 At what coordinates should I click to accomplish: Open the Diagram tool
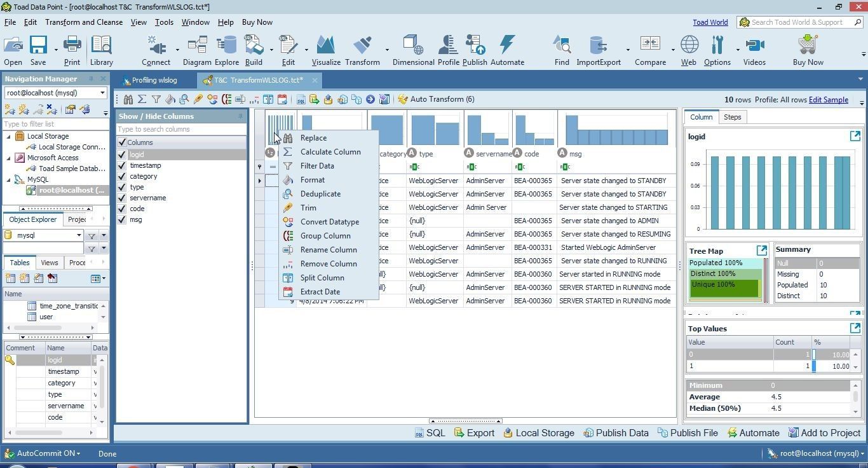197,51
